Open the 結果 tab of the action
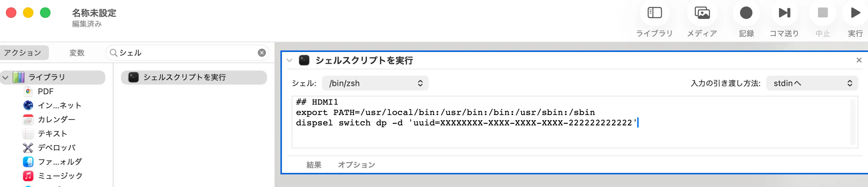This screenshot has height=187, width=868. pos(314,165)
